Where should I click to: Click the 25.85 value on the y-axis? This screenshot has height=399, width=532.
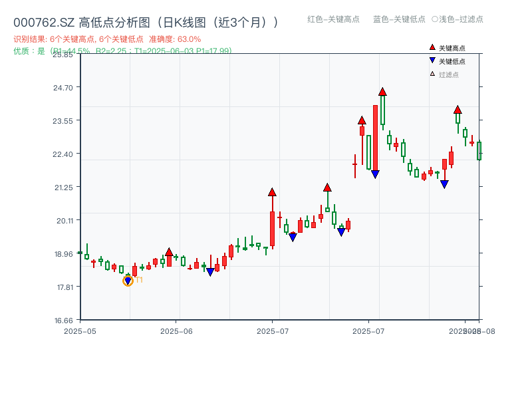[62, 57]
